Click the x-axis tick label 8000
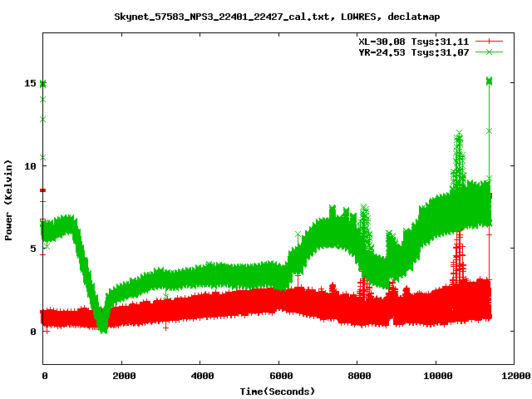Screen dimensions: 532x399 click(x=359, y=376)
